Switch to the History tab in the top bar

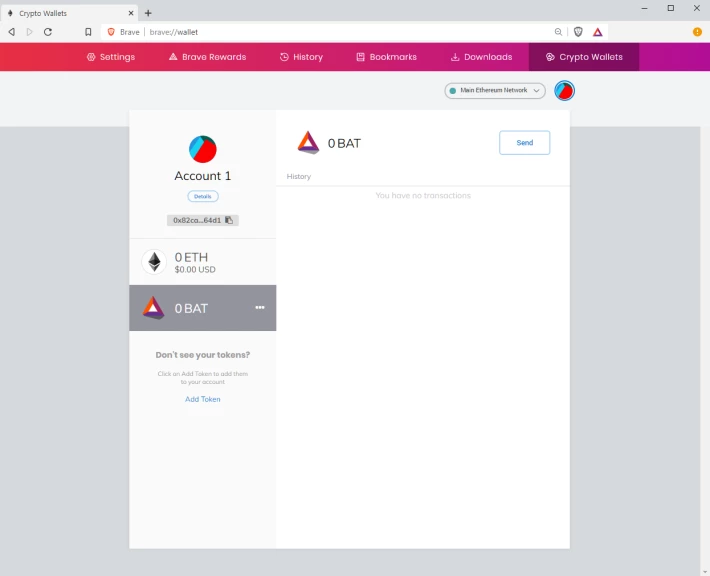[302, 57]
